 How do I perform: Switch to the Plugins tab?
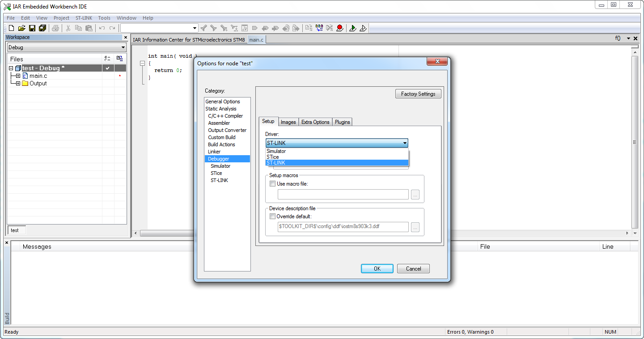343,122
